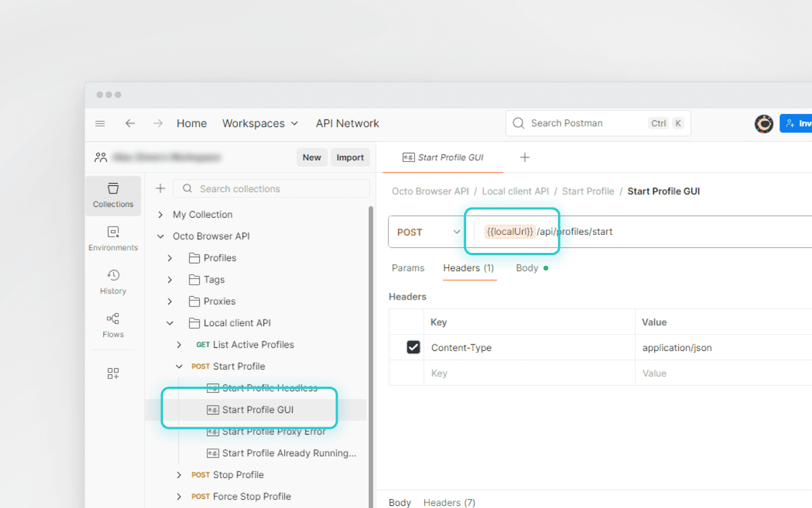
Task: Click the Search collections field
Action: 271,189
